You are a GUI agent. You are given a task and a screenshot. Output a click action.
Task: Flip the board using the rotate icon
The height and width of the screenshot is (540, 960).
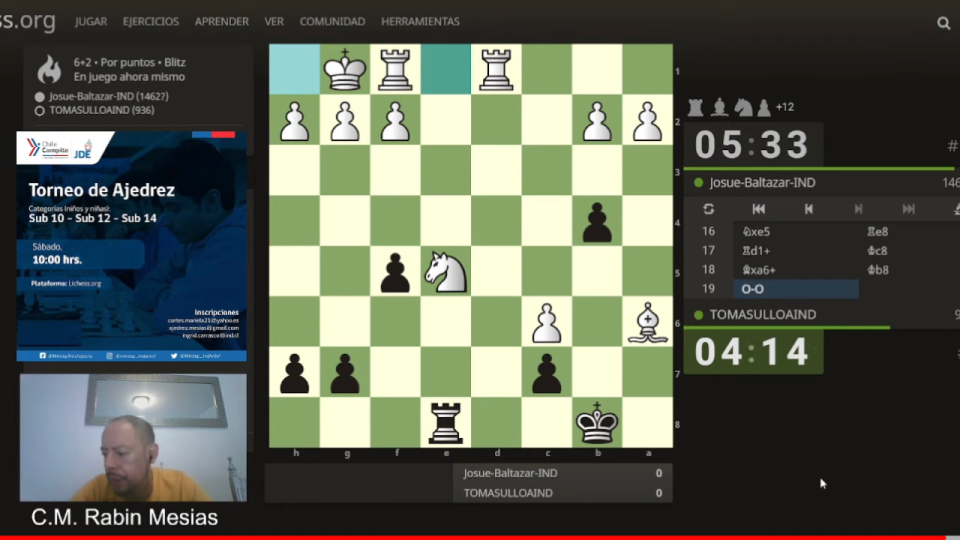[x=709, y=209]
